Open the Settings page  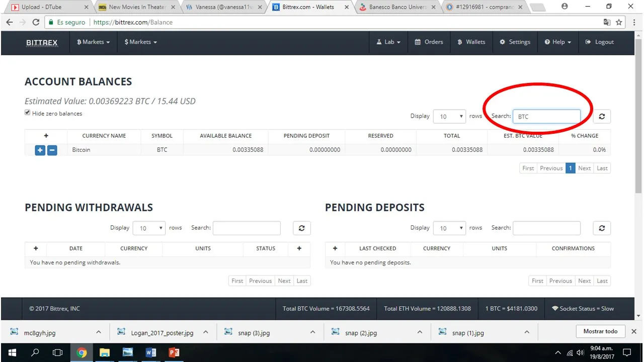[515, 42]
